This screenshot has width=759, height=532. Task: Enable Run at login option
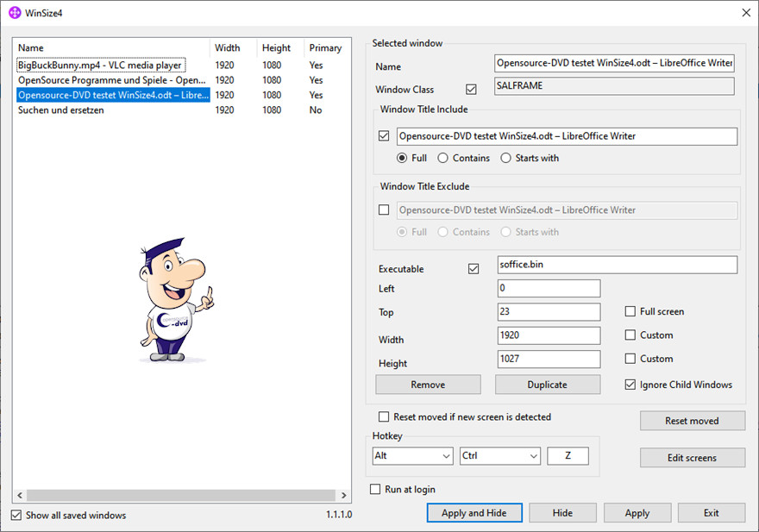(375, 489)
